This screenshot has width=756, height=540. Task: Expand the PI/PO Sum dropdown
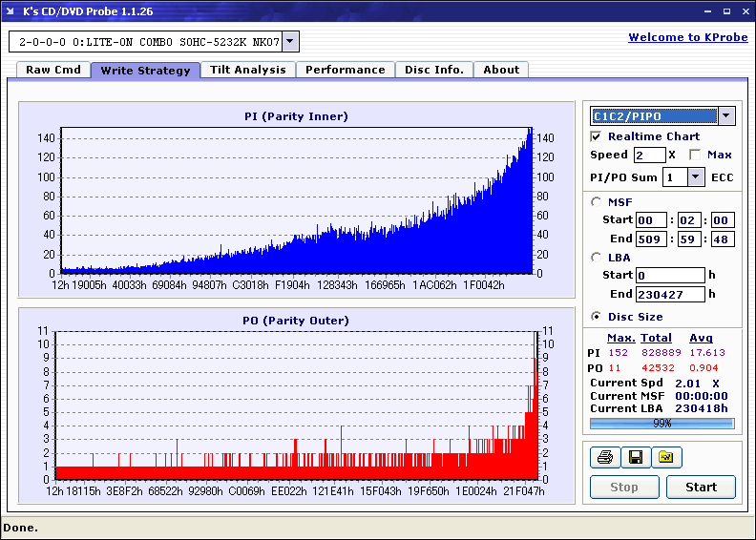click(695, 177)
